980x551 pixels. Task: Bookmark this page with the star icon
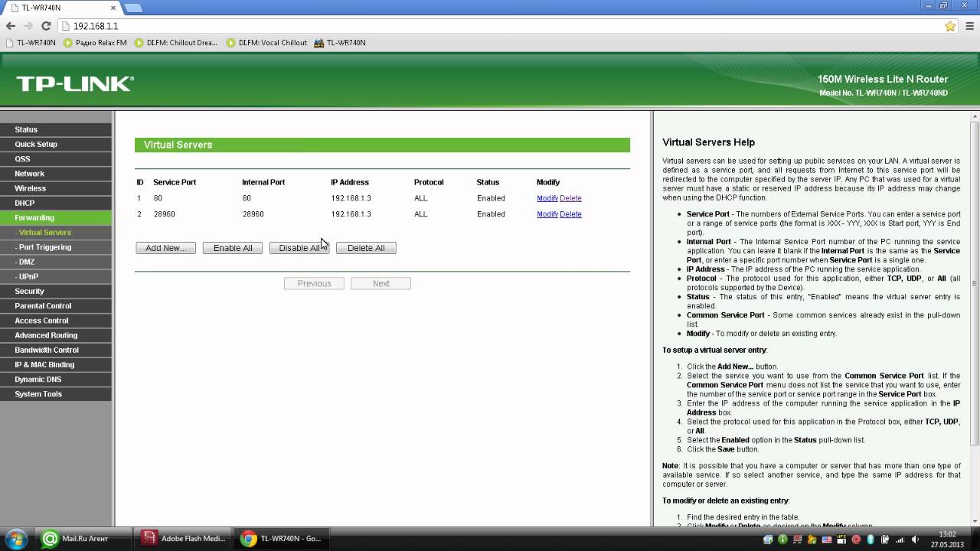pos(950,26)
